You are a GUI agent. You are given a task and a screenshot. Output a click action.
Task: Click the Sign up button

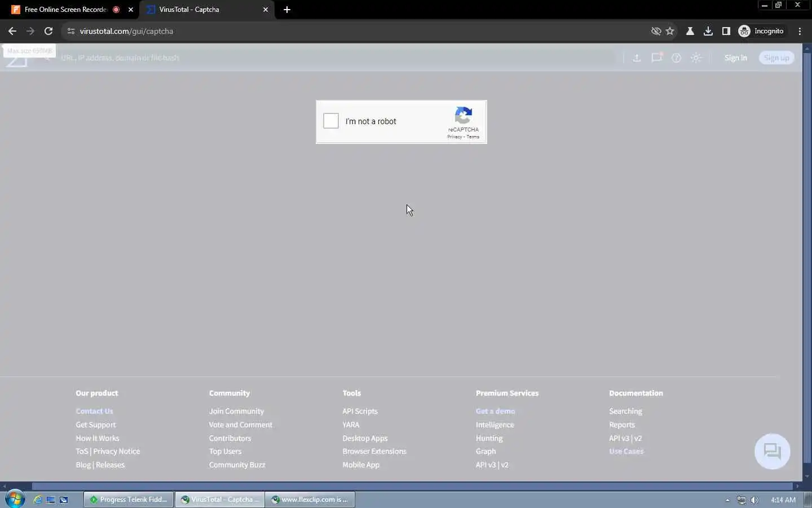tap(776, 58)
